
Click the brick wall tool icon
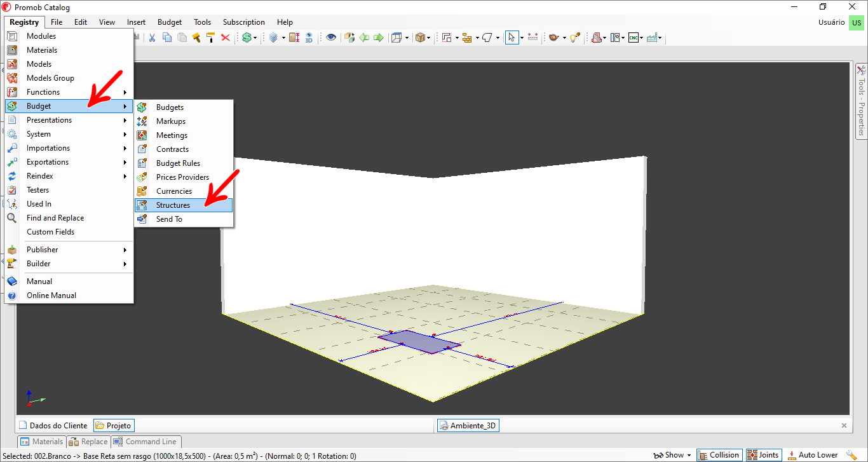coord(468,37)
